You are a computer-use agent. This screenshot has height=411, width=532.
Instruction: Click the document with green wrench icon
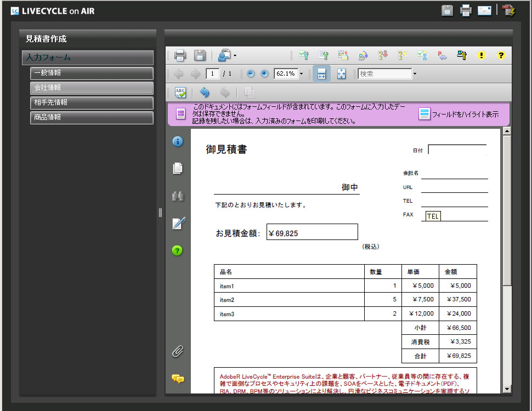coord(324,55)
